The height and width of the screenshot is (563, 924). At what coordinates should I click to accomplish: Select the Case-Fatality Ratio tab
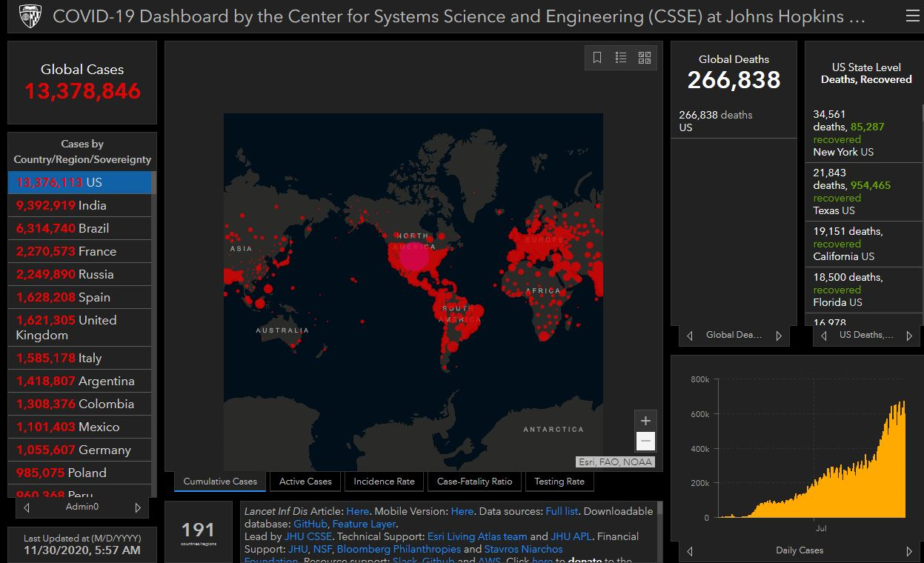click(474, 482)
